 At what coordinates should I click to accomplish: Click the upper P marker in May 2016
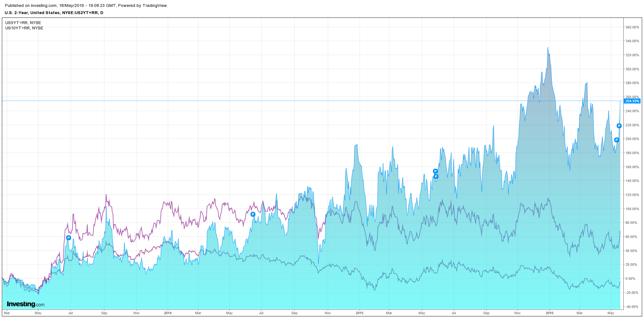[619, 126]
